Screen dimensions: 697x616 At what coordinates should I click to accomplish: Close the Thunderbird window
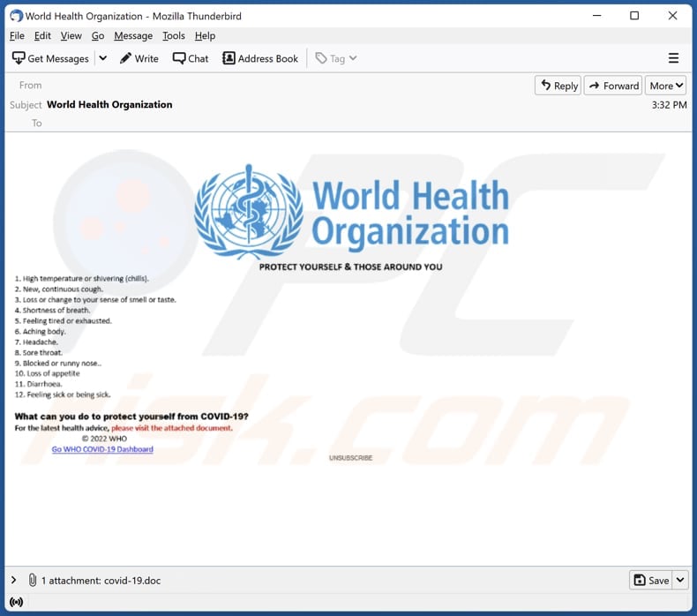point(672,16)
